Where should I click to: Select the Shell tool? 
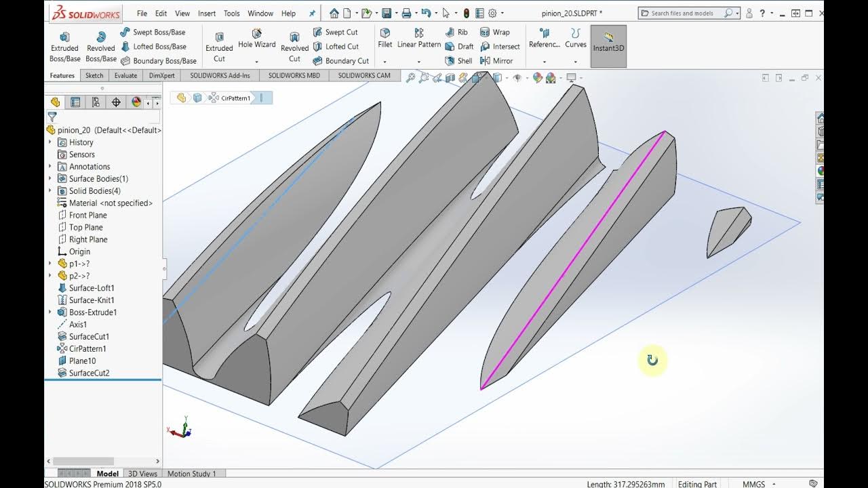(x=459, y=61)
